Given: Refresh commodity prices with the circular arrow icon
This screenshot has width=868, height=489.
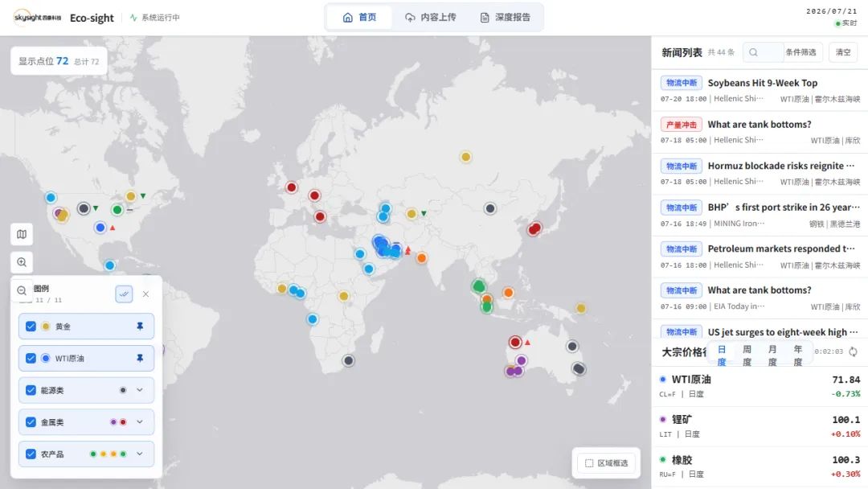Looking at the screenshot, I should pyautogui.click(x=853, y=351).
